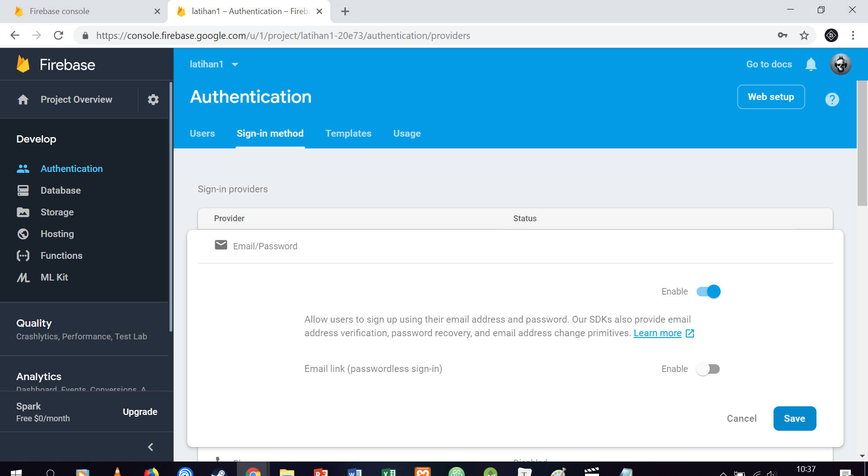Open the Templates tab

[x=348, y=133]
